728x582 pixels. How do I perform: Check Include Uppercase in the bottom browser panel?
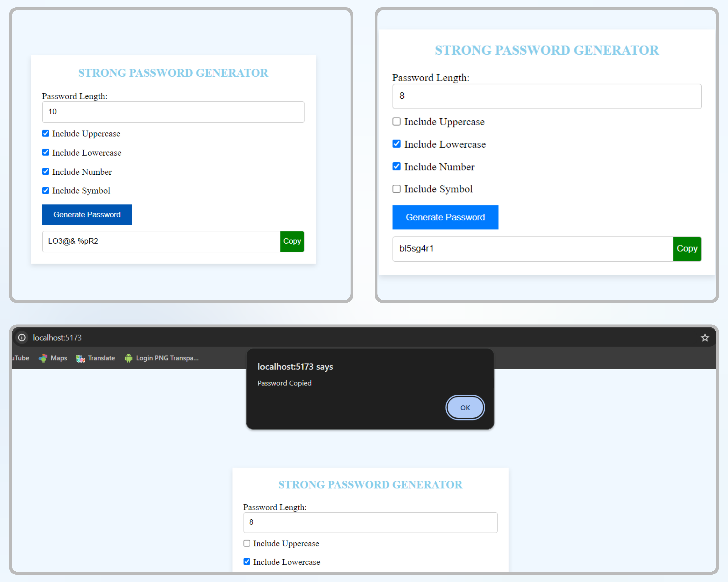click(247, 543)
